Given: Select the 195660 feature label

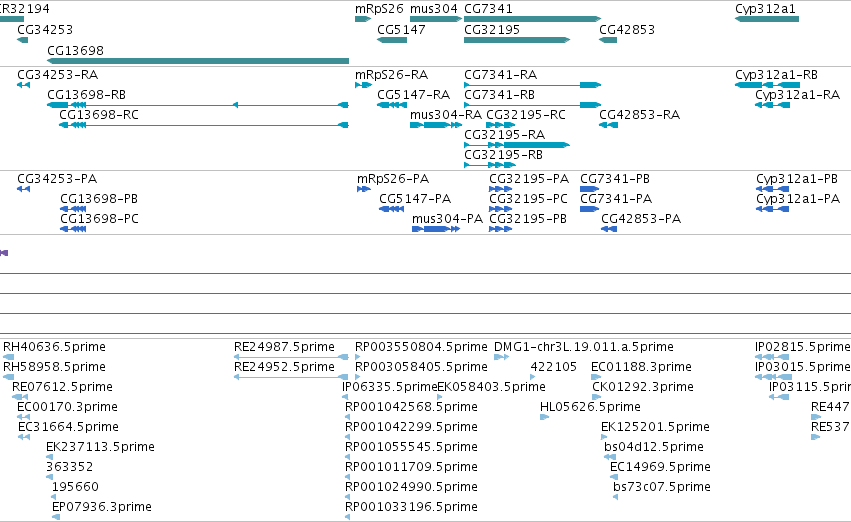Looking at the screenshot, I should (75, 487).
